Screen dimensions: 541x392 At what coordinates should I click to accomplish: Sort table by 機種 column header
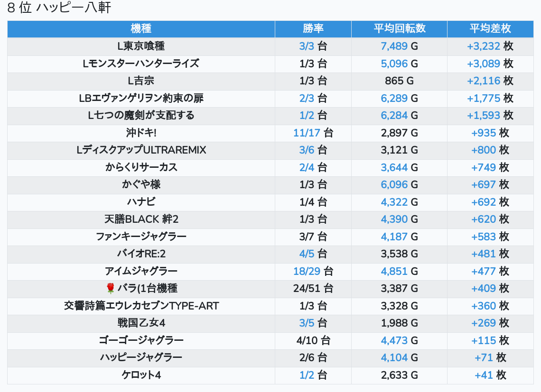click(141, 28)
